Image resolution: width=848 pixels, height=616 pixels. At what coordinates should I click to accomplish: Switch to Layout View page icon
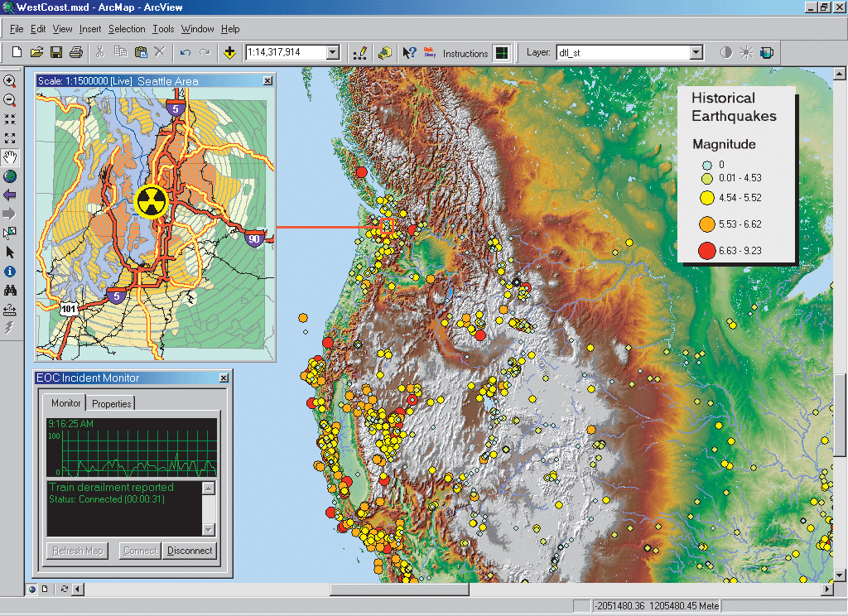44,590
